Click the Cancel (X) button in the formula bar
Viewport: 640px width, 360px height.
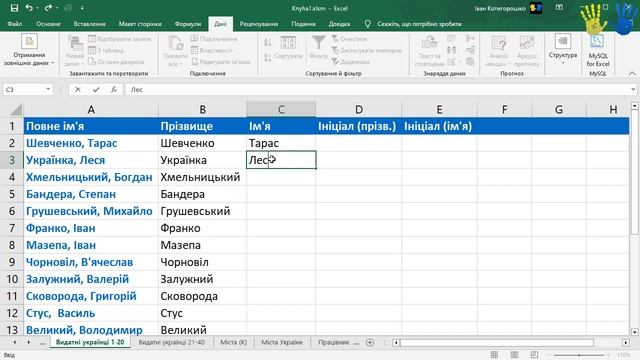click(78, 89)
